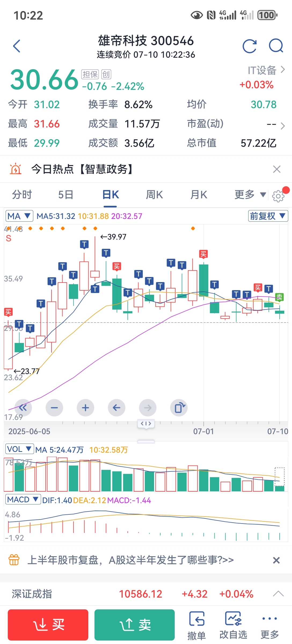Open the IT设备 sector link

262,70
